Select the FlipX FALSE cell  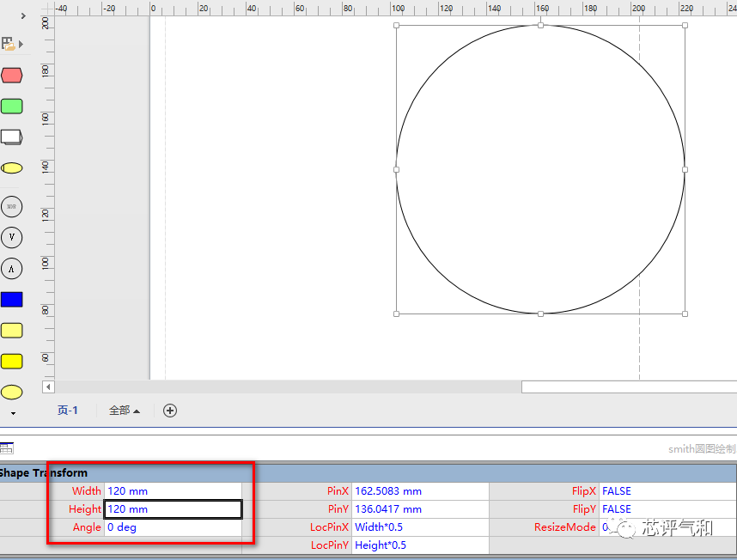[x=667, y=491]
